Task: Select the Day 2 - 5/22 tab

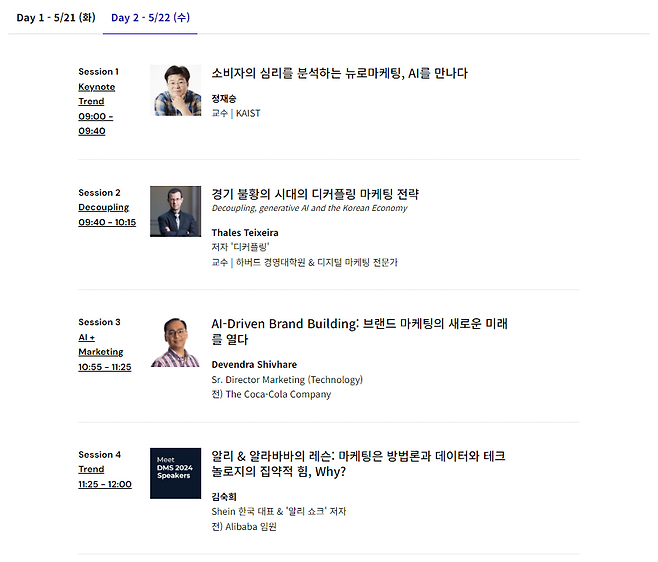Action: coord(150,18)
